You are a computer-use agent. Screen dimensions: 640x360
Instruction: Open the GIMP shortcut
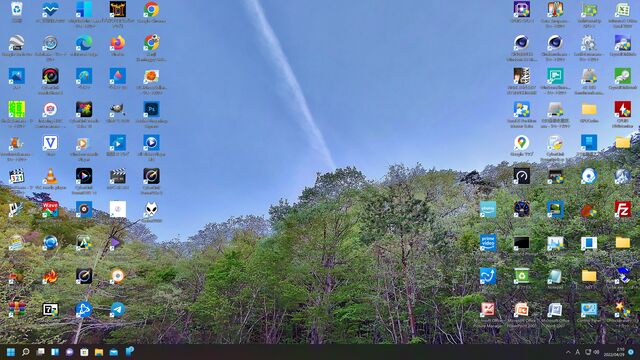[118, 109]
